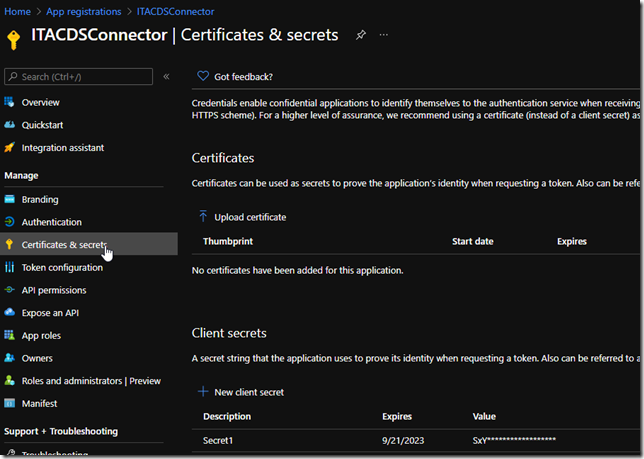Screen dimensions: 644x459
Task: Open the Manifest editor
Action: [x=39, y=404]
